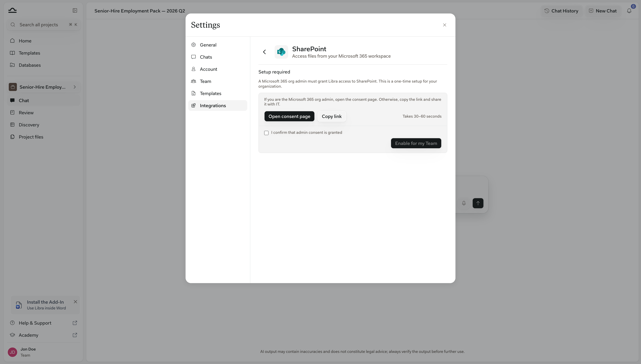Dismiss the Install the Add-In banner
This screenshot has height=364, width=641.
tap(75, 302)
